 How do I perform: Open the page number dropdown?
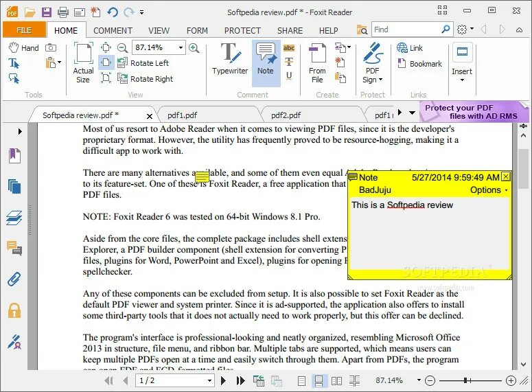click(x=209, y=381)
